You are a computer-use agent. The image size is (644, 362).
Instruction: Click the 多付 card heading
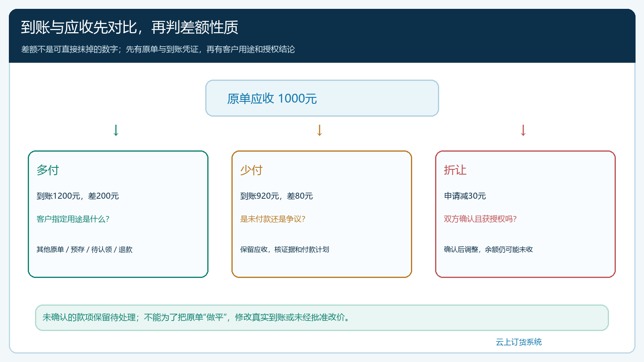point(47,170)
